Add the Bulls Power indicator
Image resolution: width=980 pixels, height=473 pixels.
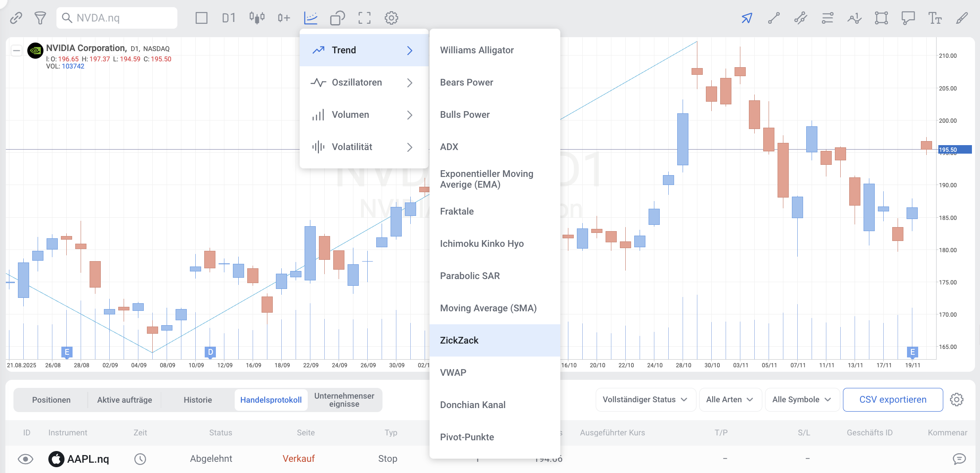(x=495, y=115)
